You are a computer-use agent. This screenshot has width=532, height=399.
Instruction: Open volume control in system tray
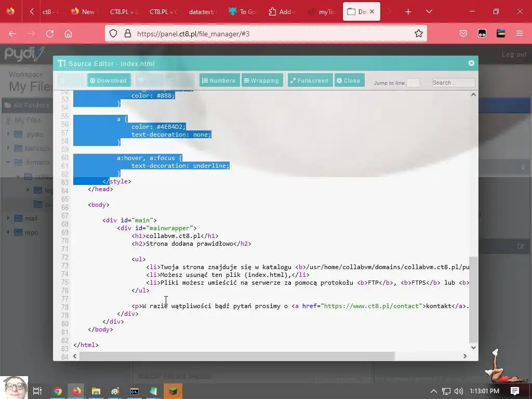[x=459, y=391]
